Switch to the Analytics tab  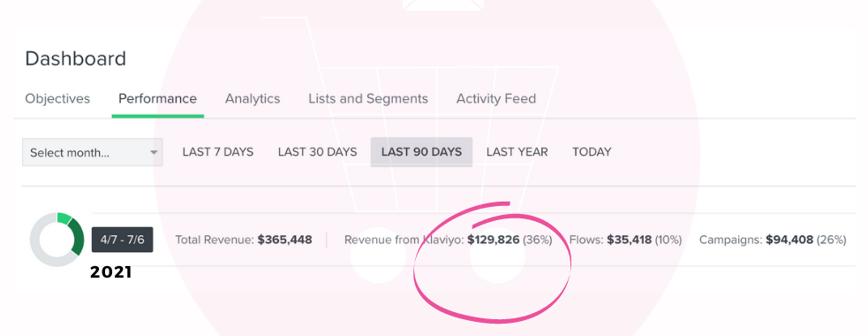tap(253, 99)
